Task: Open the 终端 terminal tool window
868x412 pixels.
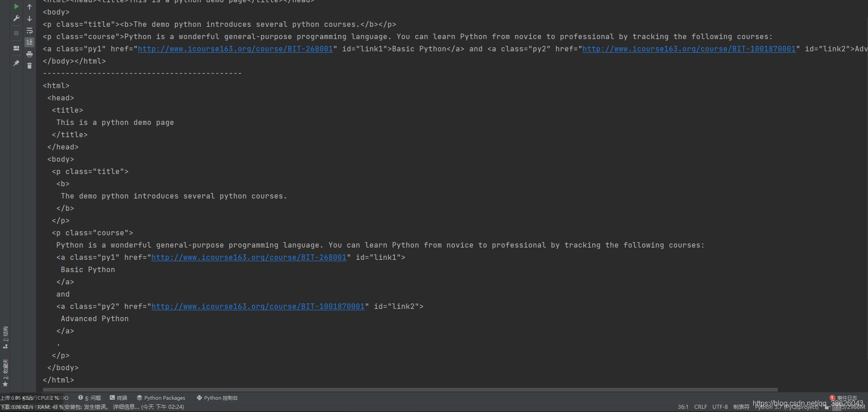Action: coord(118,398)
